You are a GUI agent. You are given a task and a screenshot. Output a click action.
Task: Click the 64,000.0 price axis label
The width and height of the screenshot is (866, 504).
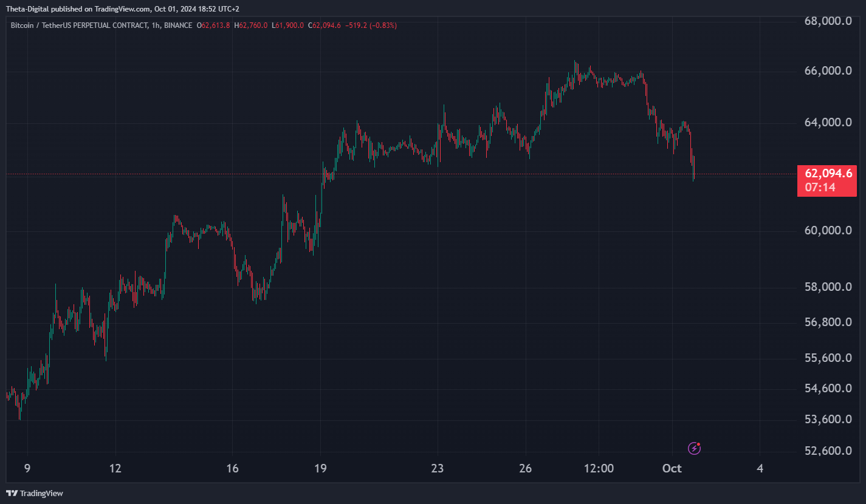pos(828,123)
